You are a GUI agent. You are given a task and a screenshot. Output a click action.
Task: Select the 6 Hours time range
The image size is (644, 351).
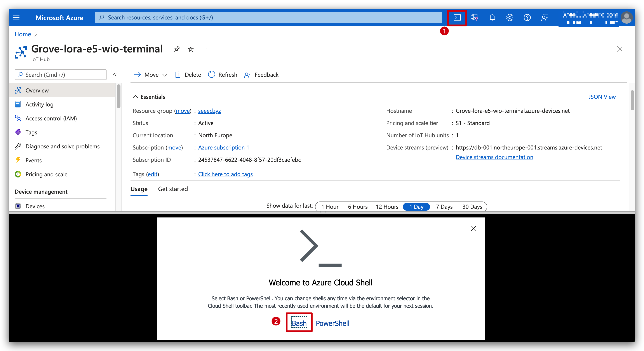point(358,207)
